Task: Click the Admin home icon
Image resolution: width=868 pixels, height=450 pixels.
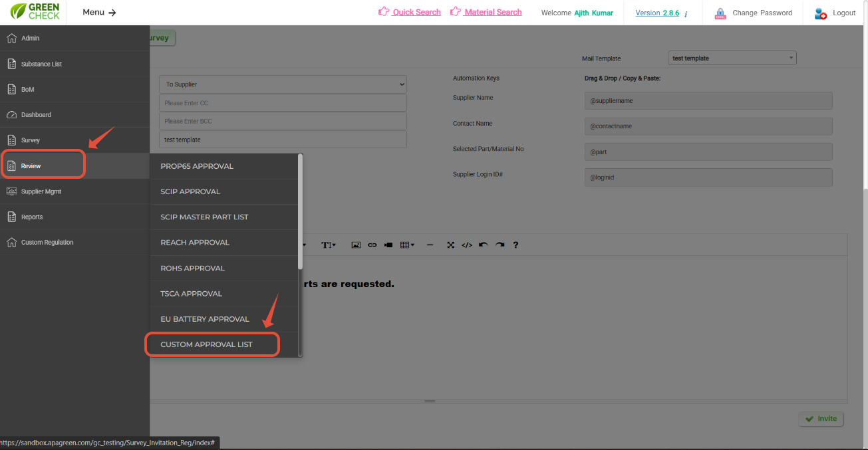Action: tap(11, 39)
